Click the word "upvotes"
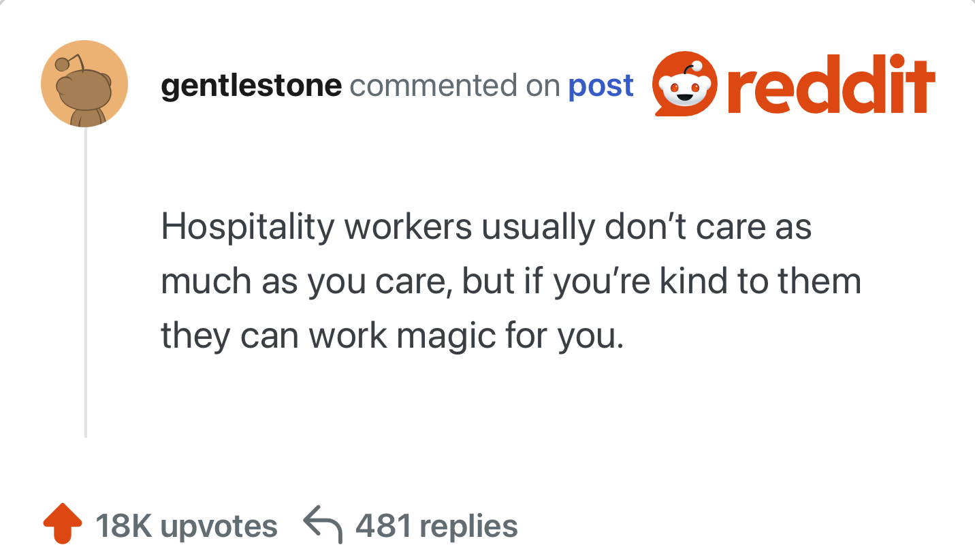975x560 pixels. pos(219,526)
